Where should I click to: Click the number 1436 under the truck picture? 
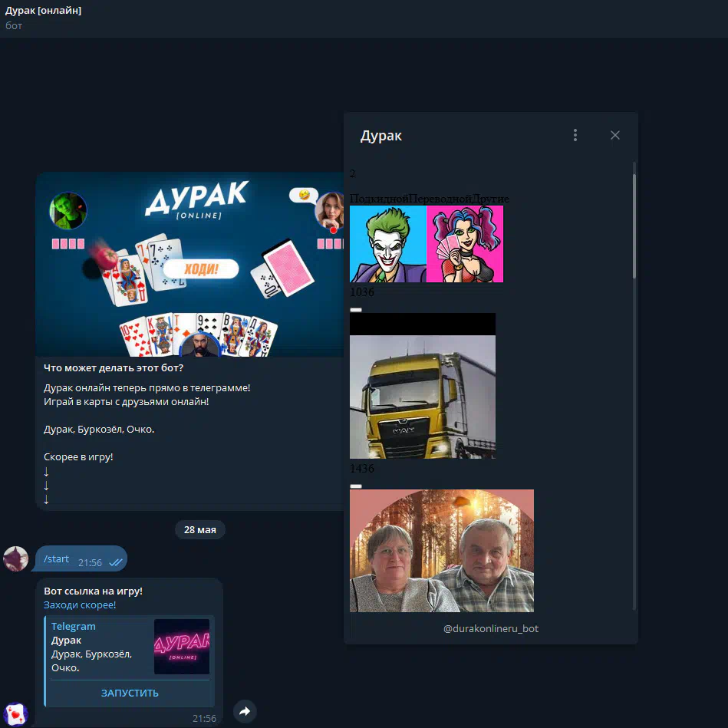point(362,469)
